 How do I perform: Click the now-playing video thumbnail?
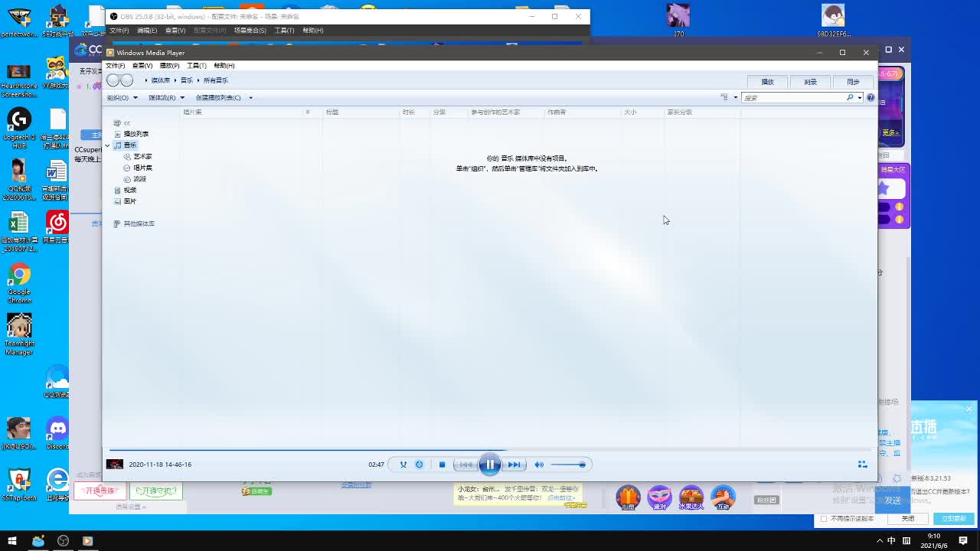tap(115, 465)
